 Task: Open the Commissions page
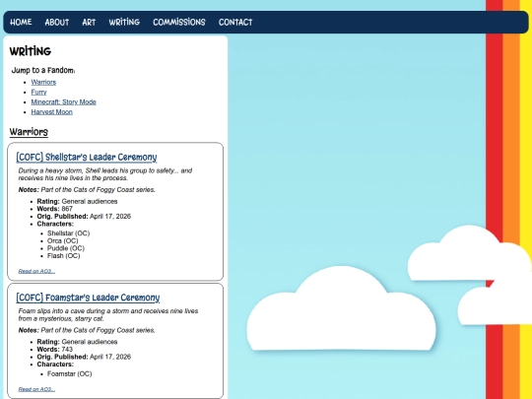(179, 22)
